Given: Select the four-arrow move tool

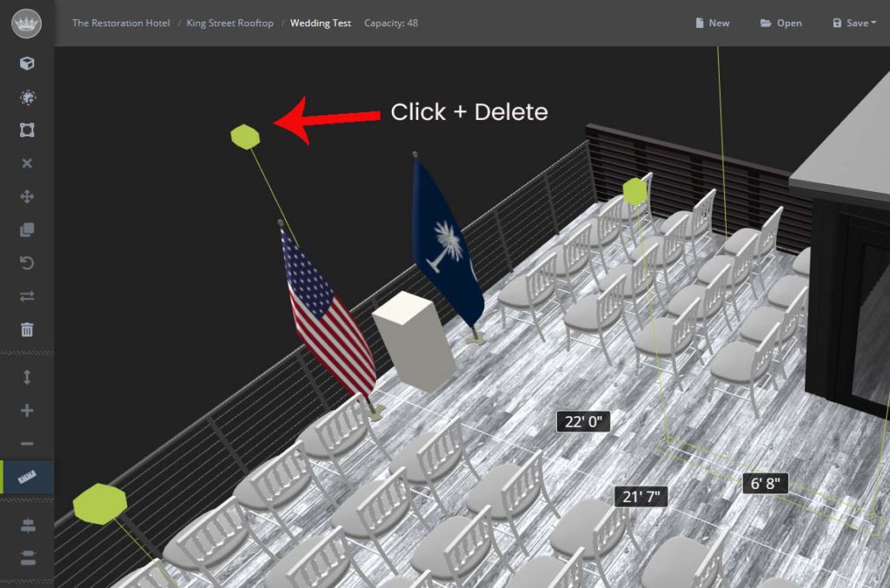Looking at the screenshot, I should tap(27, 197).
